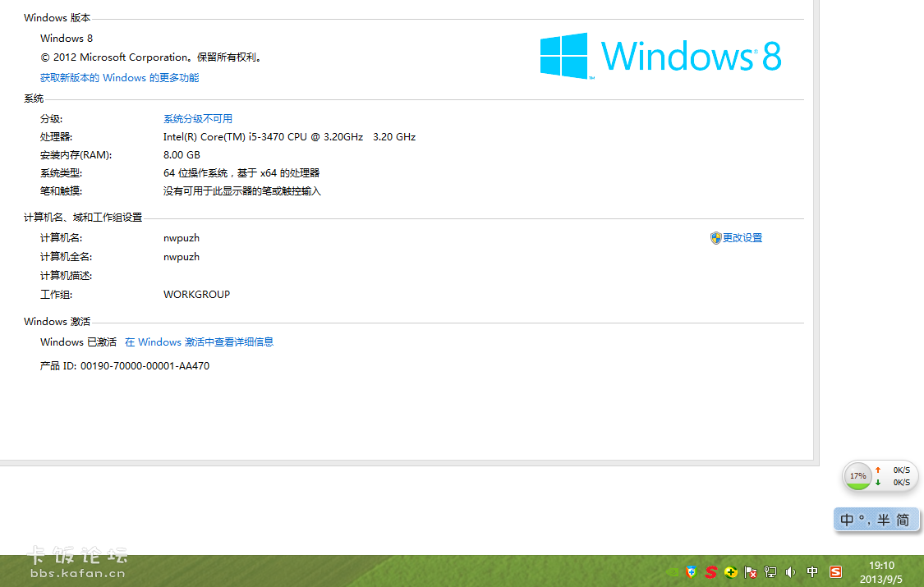Click 更改设置 link
Image resolution: width=924 pixels, height=587 pixels.
(x=742, y=238)
